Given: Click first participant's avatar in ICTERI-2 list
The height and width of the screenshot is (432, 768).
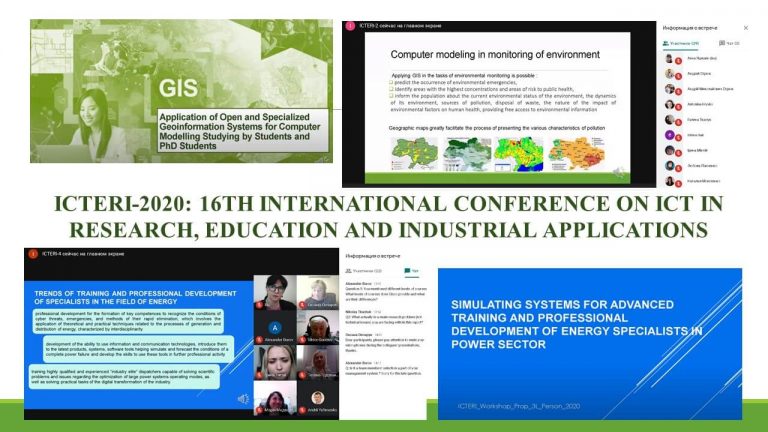Looking at the screenshot, I should point(670,58).
